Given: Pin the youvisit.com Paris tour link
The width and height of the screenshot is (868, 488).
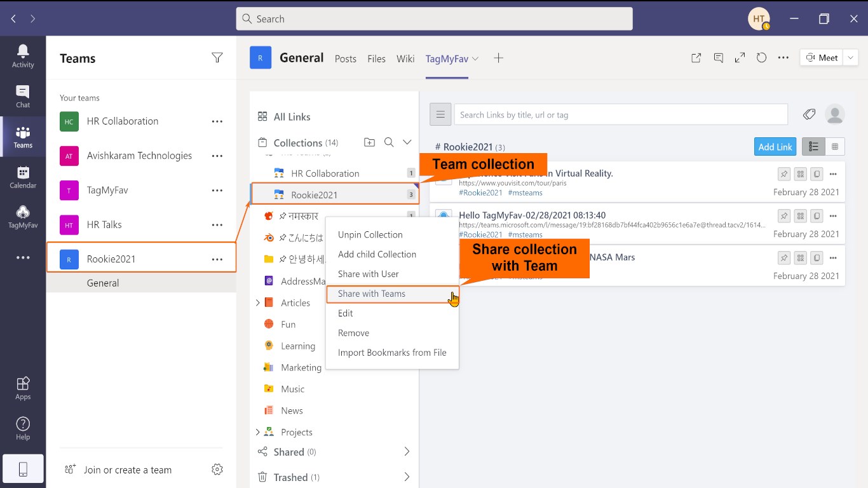Looking at the screenshot, I should 784,173.
